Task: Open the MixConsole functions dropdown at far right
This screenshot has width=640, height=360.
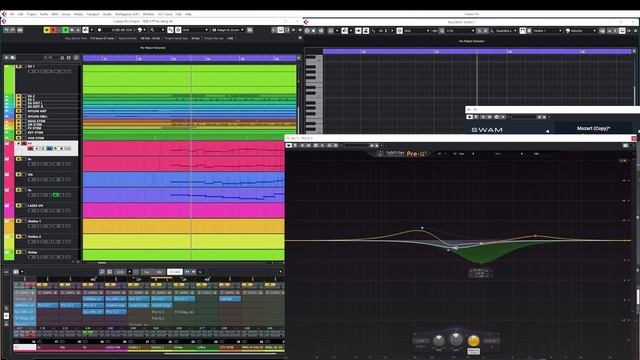Action: click(x=280, y=272)
